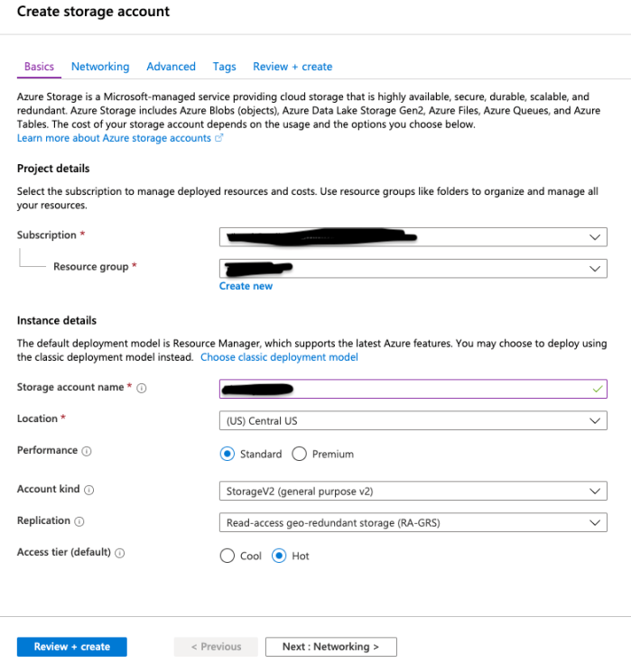Select Standard performance radio button
This screenshot has height=672, width=631.
pyautogui.click(x=227, y=454)
